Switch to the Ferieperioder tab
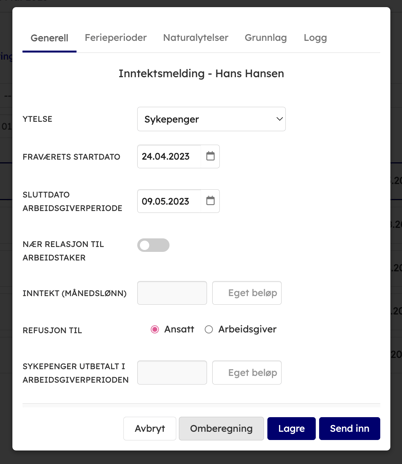The width and height of the screenshot is (402, 464). [x=116, y=38]
